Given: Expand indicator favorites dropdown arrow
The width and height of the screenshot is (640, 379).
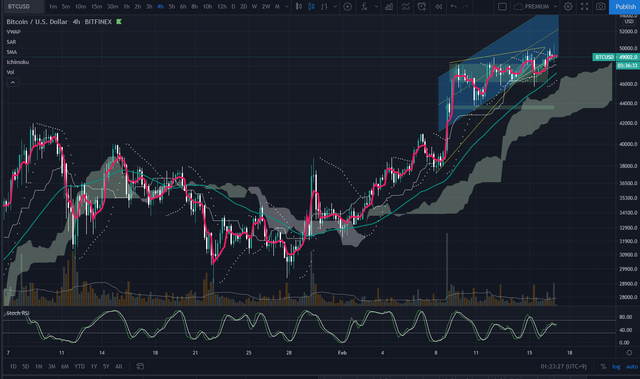Looking at the screenshot, I should tap(376, 7).
